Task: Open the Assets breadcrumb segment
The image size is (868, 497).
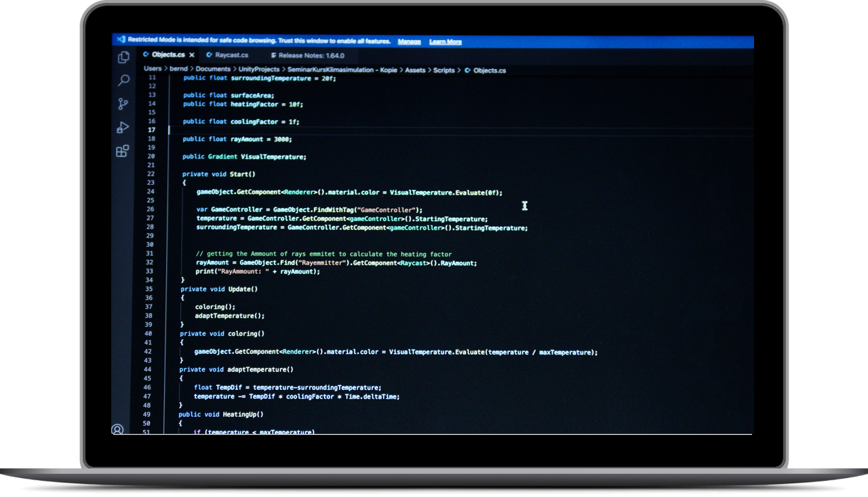Action: [416, 70]
